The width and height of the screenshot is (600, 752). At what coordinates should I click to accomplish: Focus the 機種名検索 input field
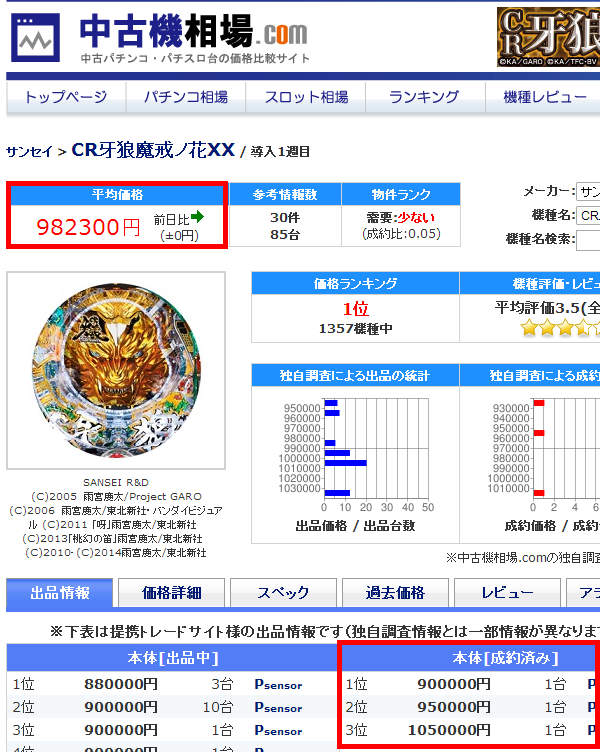pos(588,240)
